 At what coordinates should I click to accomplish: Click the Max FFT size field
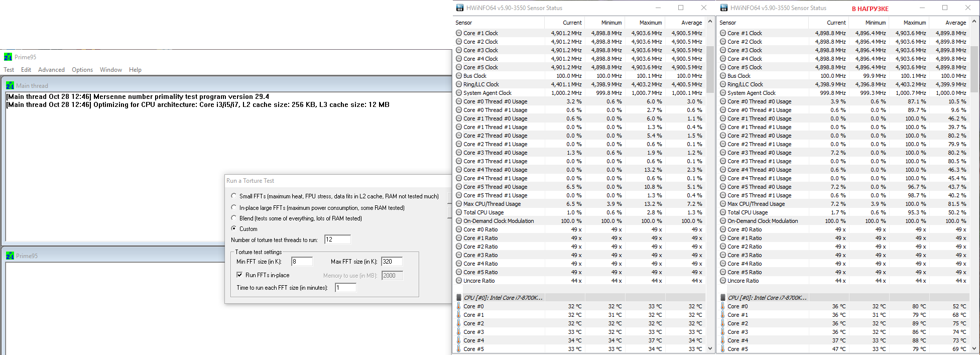(392, 262)
